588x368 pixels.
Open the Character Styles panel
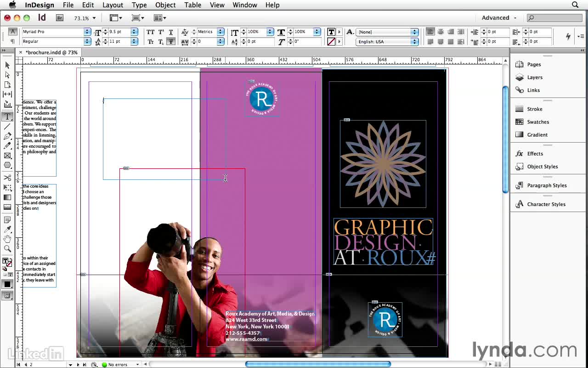pyautogui.click(x=546, y=204)
